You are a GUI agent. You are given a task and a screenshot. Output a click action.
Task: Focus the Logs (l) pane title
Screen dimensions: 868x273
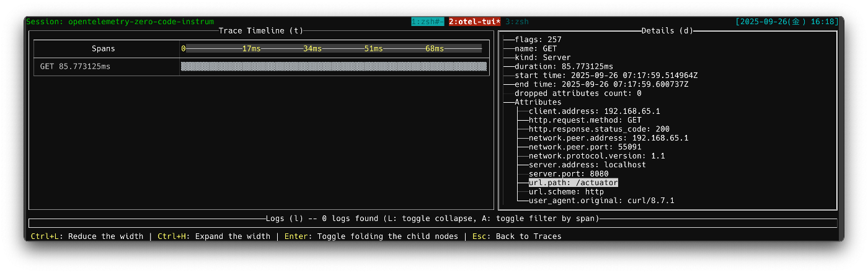[285, 219]
